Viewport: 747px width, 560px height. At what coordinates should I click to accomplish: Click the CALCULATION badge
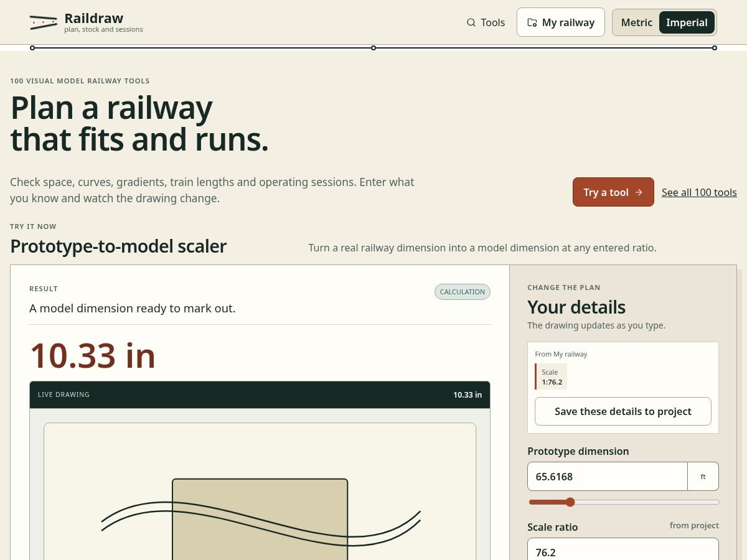point(463,292)
